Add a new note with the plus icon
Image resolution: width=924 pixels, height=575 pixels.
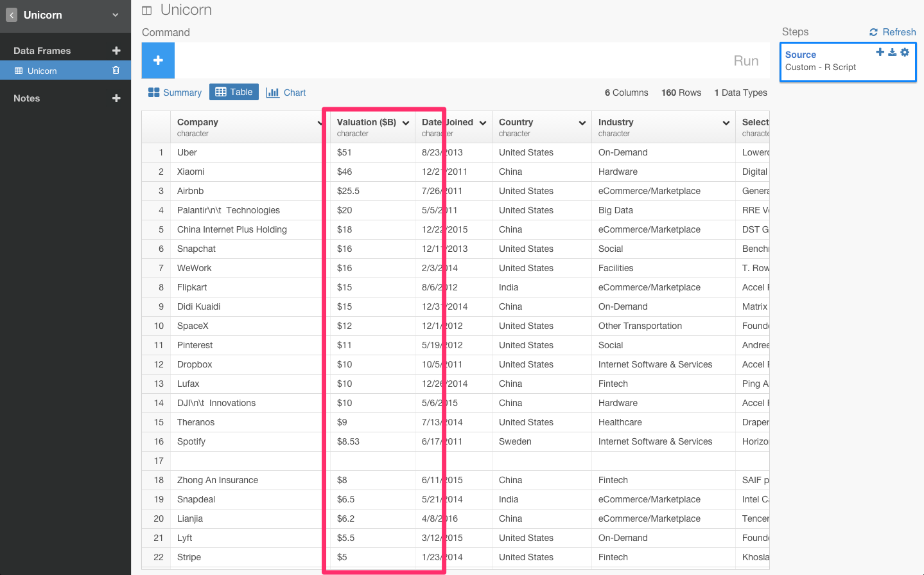click(x=116, y=98)
